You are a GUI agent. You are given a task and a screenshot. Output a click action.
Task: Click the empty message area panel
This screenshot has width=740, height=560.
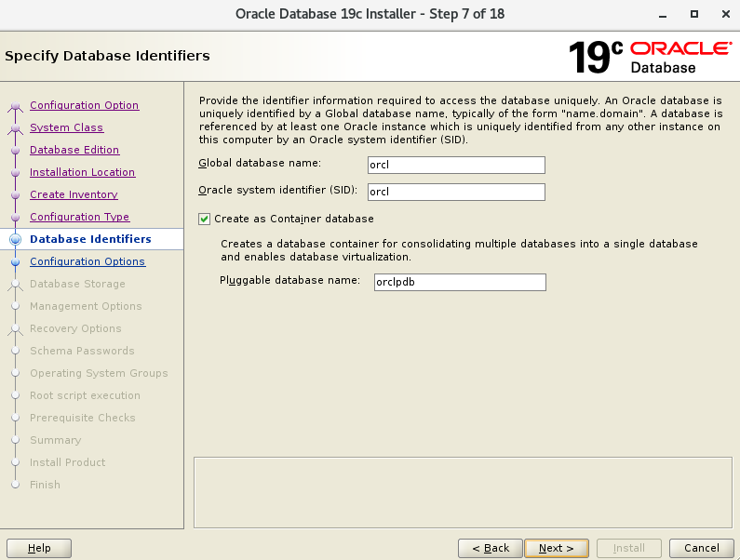(463, 492)
